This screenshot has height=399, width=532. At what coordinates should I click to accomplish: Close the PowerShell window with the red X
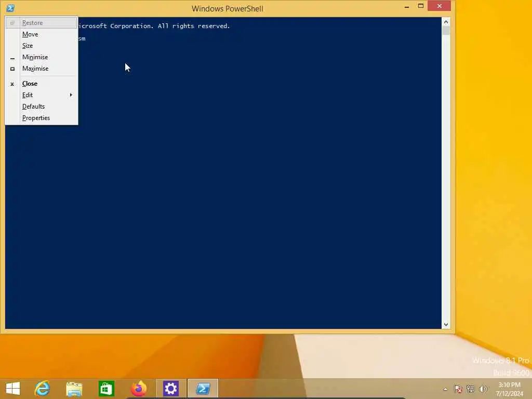[x=440, y=6]
